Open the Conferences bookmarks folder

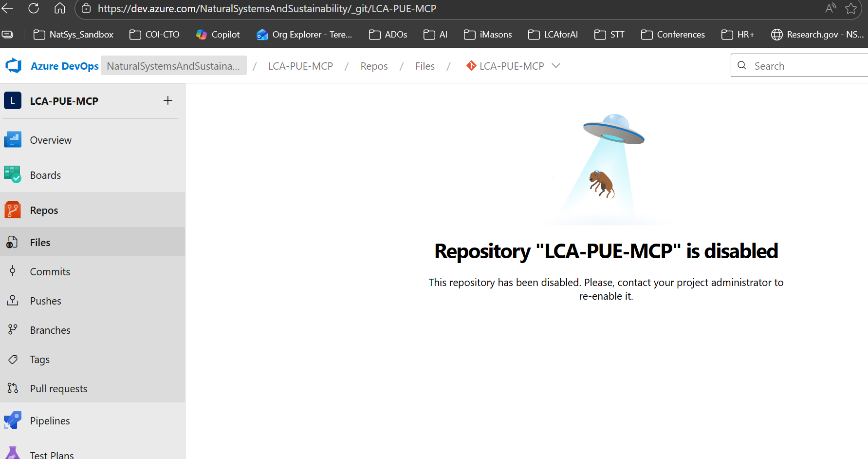tap(673, 35)
